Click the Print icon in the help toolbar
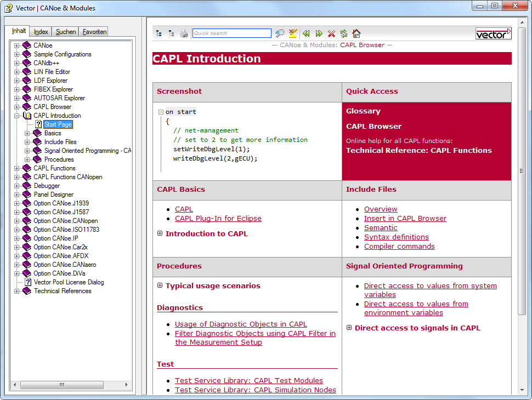The height and width of the screenshot is (400, 532). click(x=184, y=33)
